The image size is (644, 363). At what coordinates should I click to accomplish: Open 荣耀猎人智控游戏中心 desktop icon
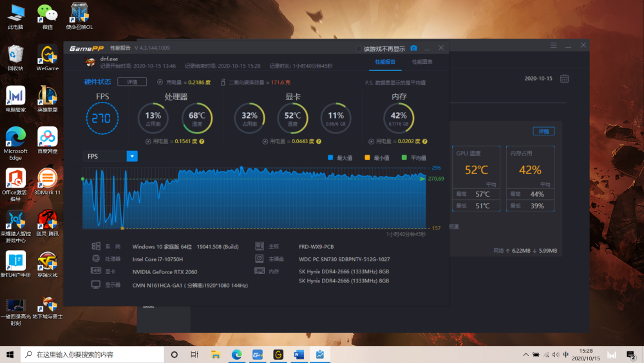point(15,226)
